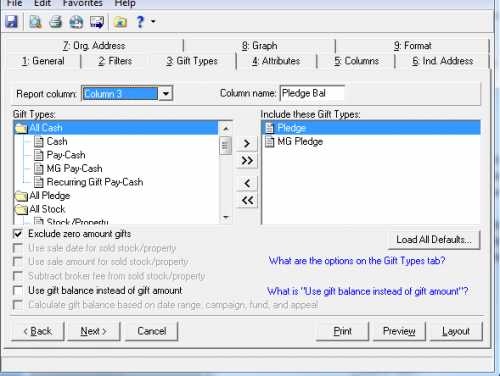The width and height of the screenshot is (500, 376).
Task: Click the Print button
Action: coord(342,331)
